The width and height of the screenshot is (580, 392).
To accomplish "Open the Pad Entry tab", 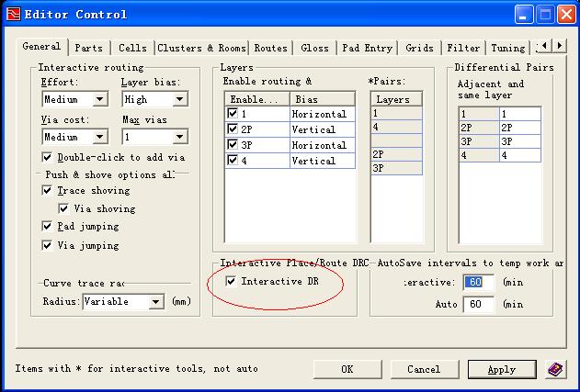I will coord(368,48).
